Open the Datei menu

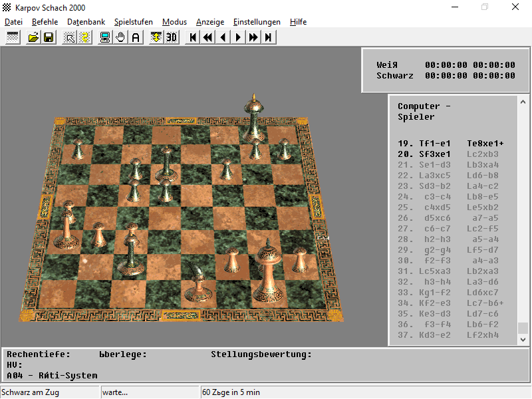click(13, 22)
